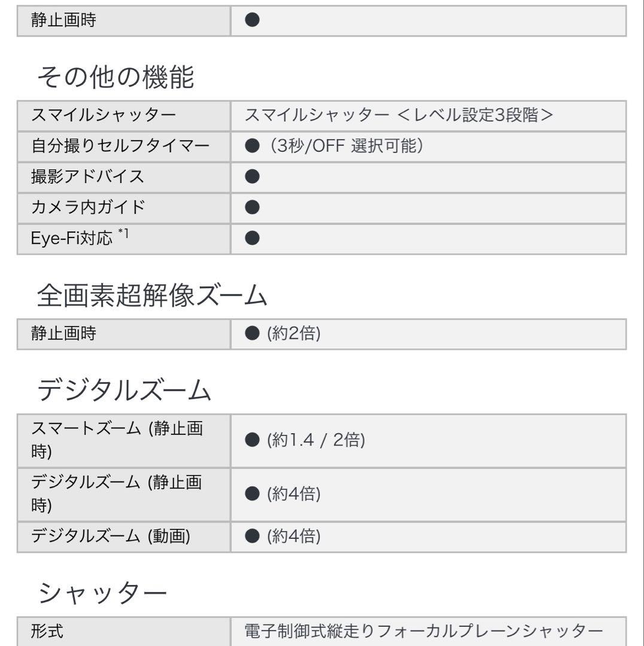Click the bullet in top 静止画時 row
The height and width of the screenshot is (646, 644).
coord(252,19)
